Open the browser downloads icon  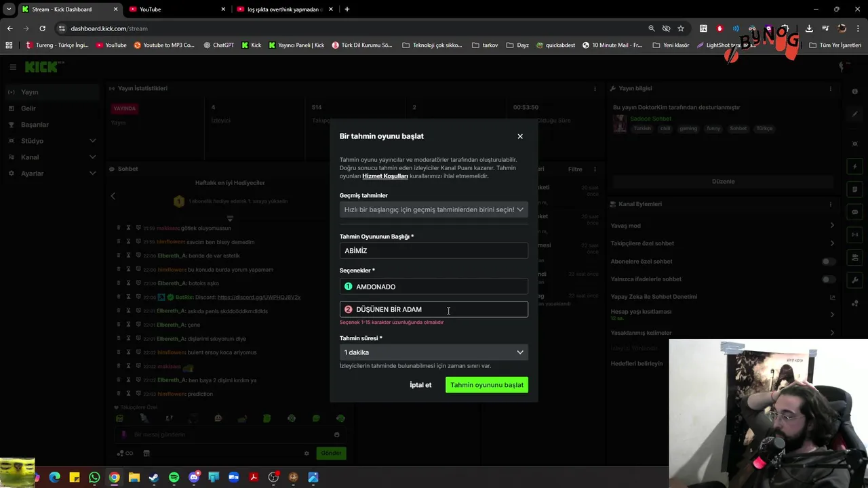810,28
